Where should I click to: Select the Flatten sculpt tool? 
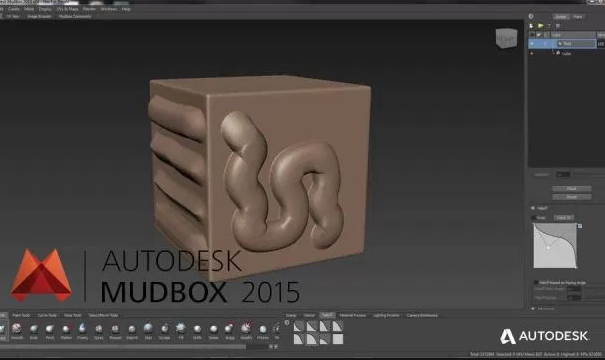[x=66, y=329]
